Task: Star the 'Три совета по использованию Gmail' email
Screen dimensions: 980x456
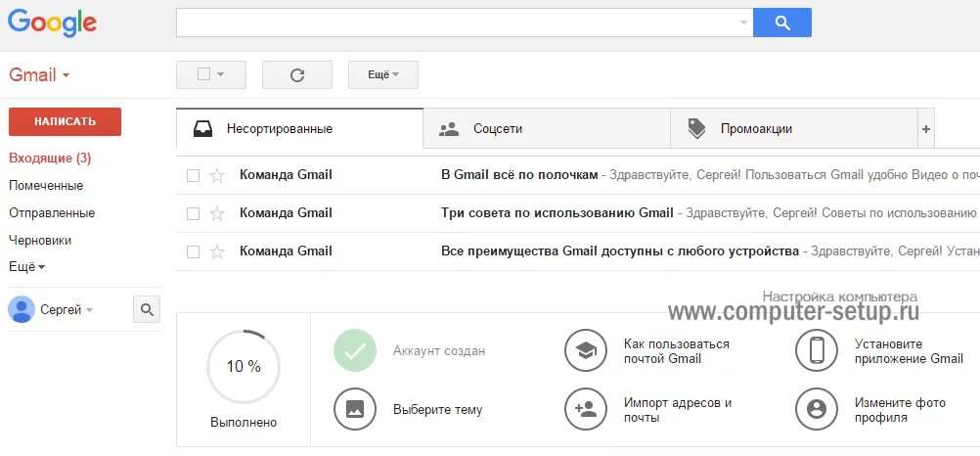Action: pyautogui.click(x=217, y=214)
